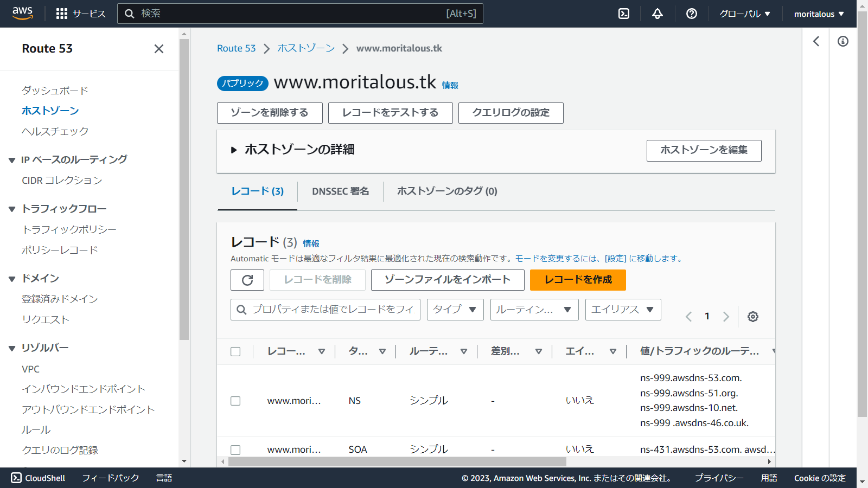Select all records with the header checkbox
The height and width of the screenshot is (488, 868).
235,351
